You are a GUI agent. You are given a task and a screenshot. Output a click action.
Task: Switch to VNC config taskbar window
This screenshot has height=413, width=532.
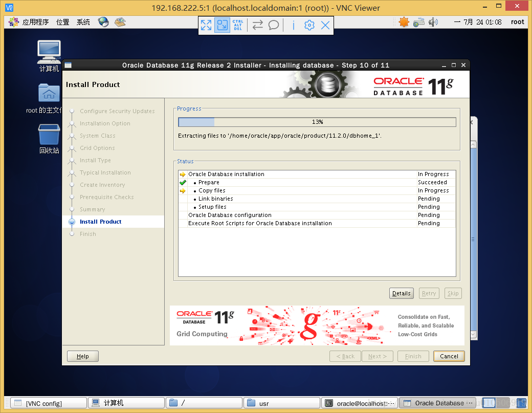point(49,403)
